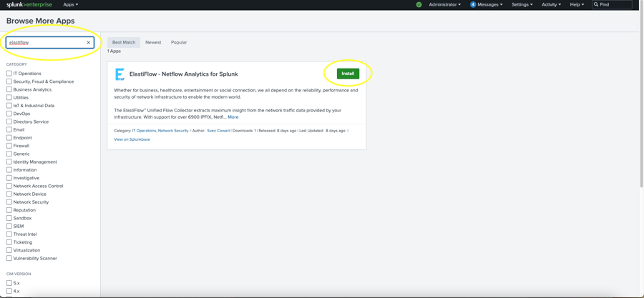This screenshot has height=298, width=644.
Task: Click the ElastiFlow app logo
Action: 119,74
